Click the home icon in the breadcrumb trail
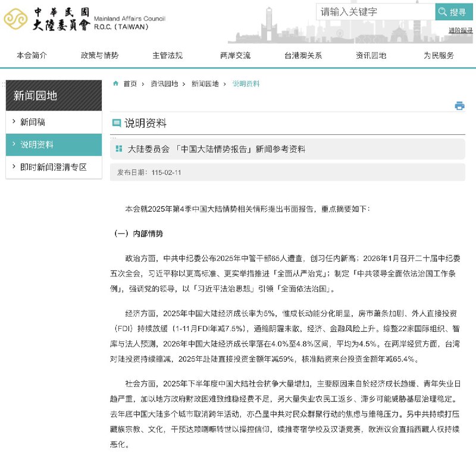 click(115, 84)
